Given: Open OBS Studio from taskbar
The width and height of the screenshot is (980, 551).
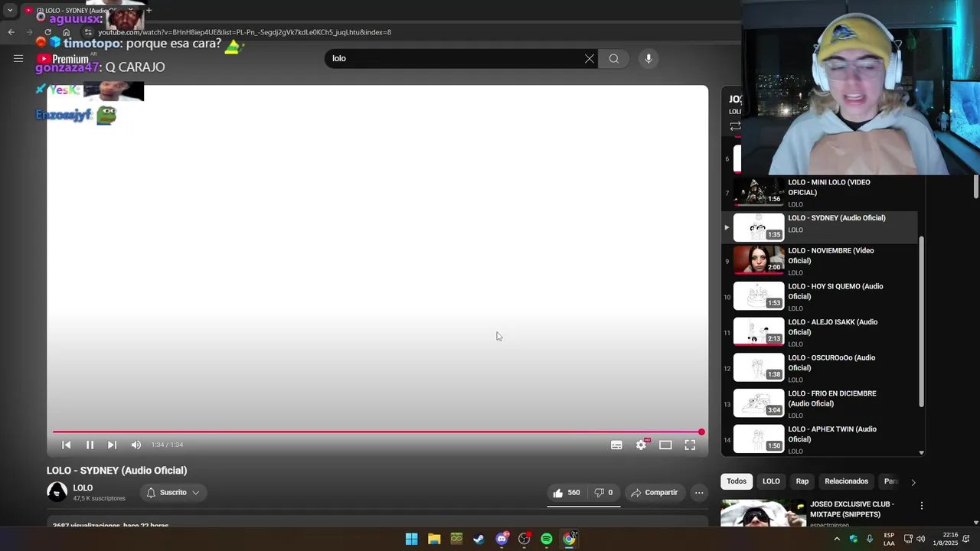Looking at the screenshot, I should click(x=524, y=539).
